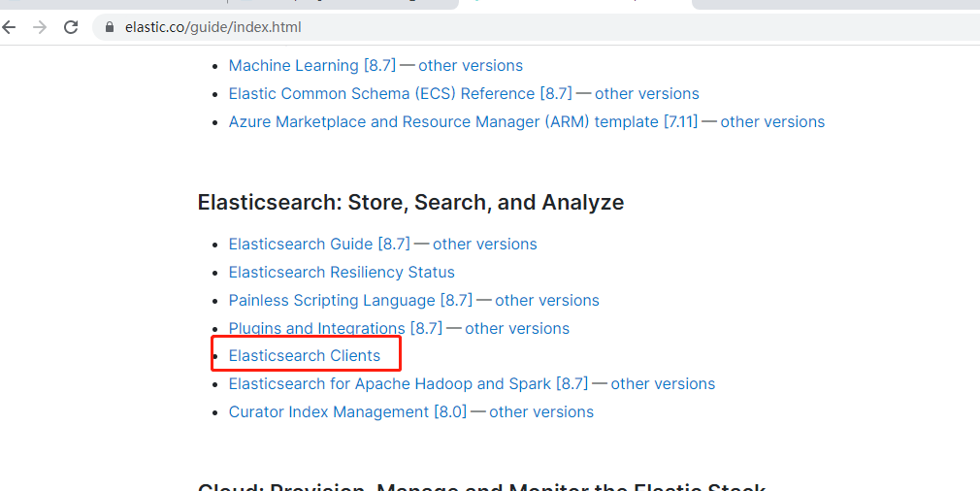This screenshot has width=980, height=491.
Task: Click the browser forward arrow
Action: coord(40,27)
